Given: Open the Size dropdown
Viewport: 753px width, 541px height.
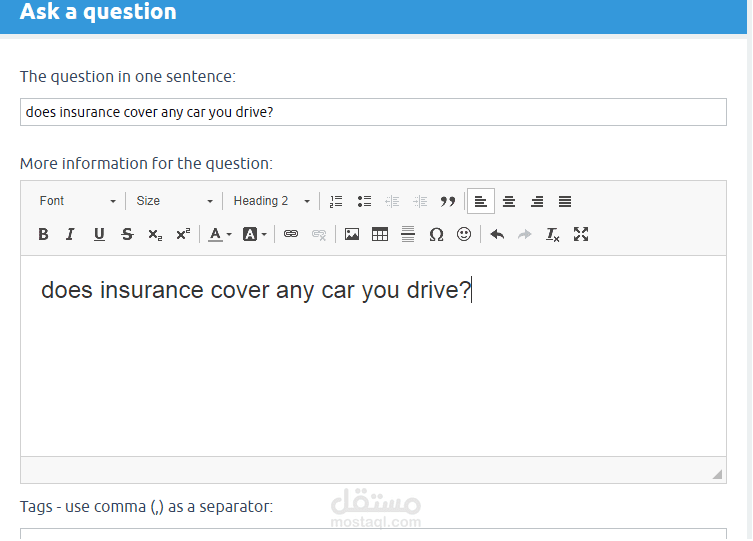Looking at the screenshot, I should point(174,201).
